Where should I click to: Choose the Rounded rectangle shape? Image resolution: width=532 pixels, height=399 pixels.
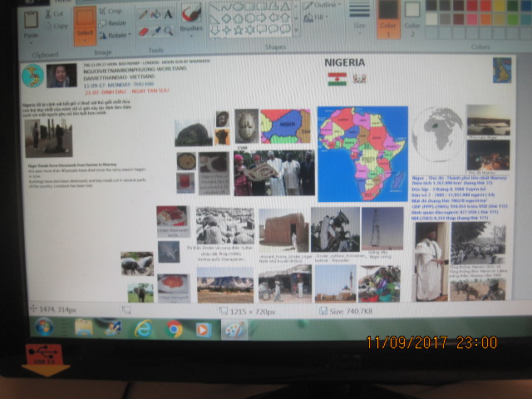click(x=262, y=7)
